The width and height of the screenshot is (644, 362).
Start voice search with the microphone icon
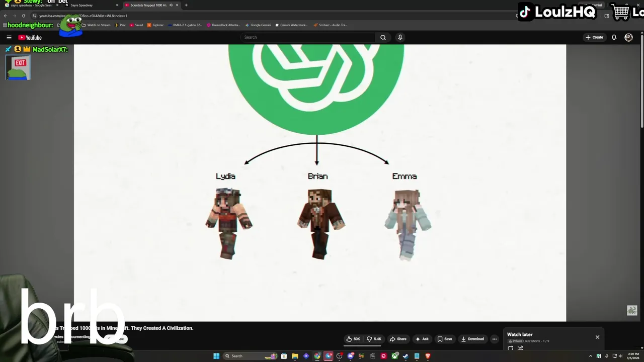pyautogui.click(x=400, y=37)
